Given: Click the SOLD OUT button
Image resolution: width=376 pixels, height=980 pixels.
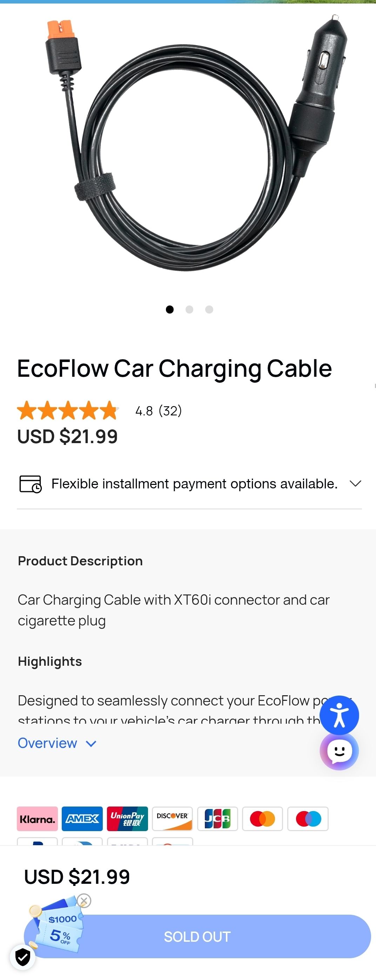Looking at the screenshot, I should coord(197,936).
